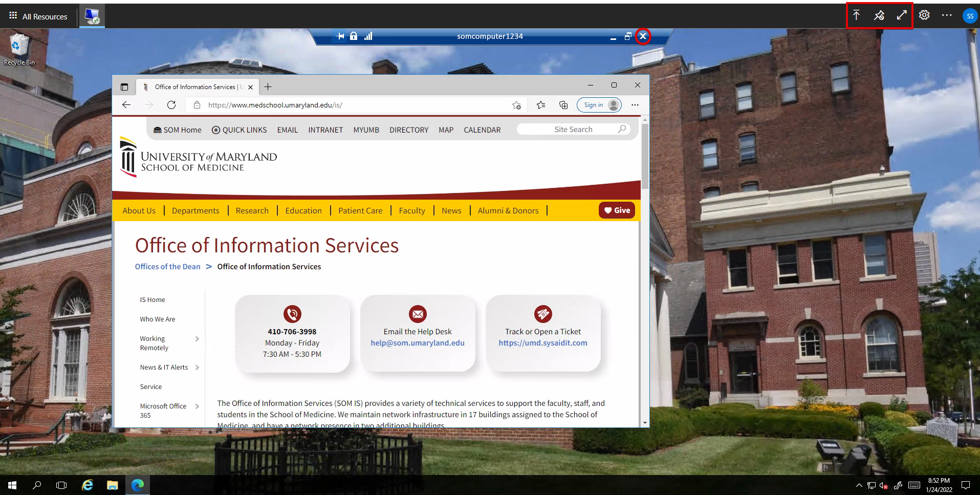Click the Edge Sign in button

(x=599, y=105)
